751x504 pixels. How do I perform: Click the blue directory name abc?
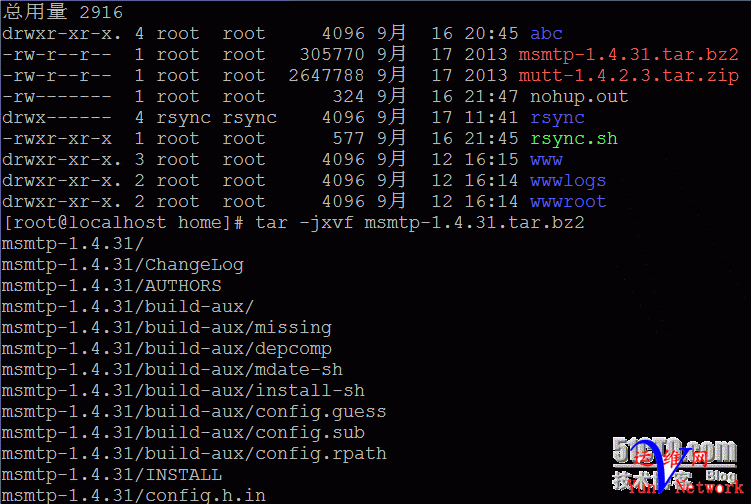tap(546, 34)
